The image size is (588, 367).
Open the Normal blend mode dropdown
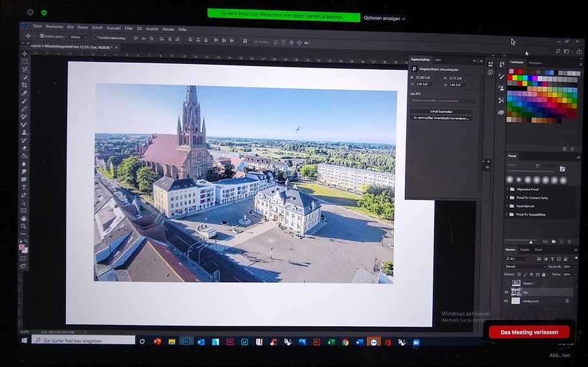525,266
